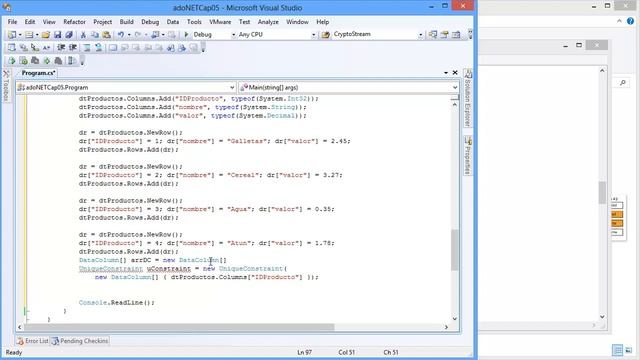Cut selection with the scissors icon
This screenshot has height=360, width=640.
[83, 35]
